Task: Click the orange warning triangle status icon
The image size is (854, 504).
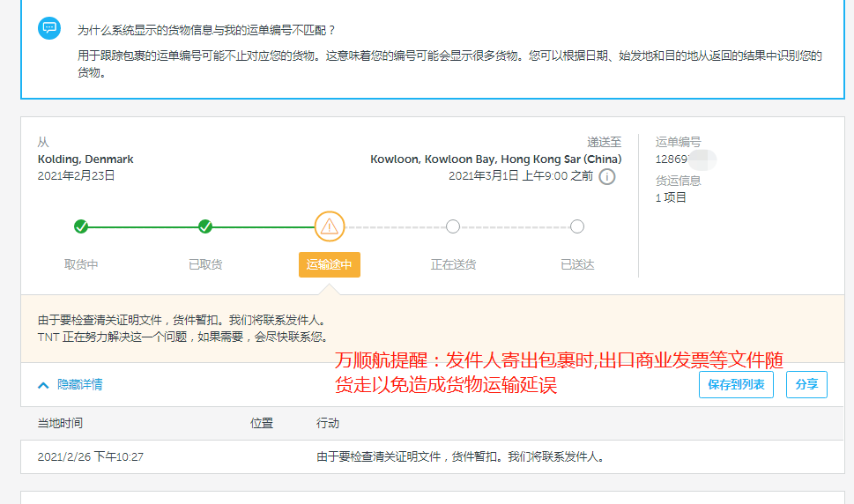Action: tap(330, 226)
